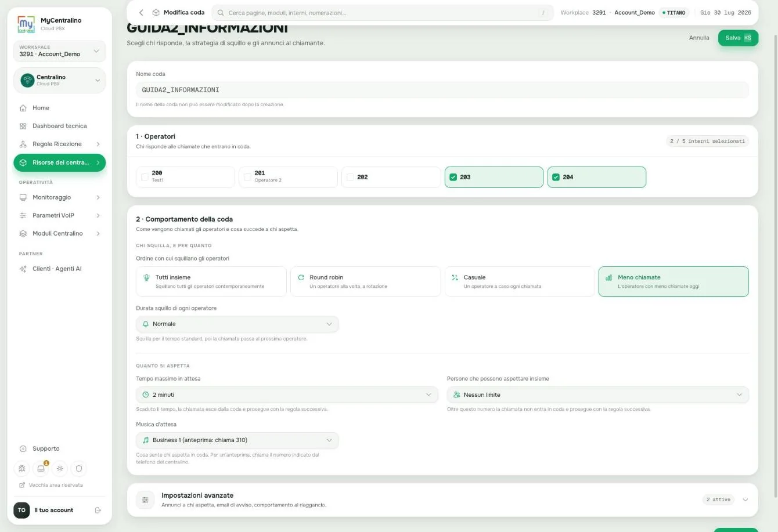Image resolution: width=778 pixels, height=532 pixels.
Task: Click the shield security icon
Action: pos(79,468)
